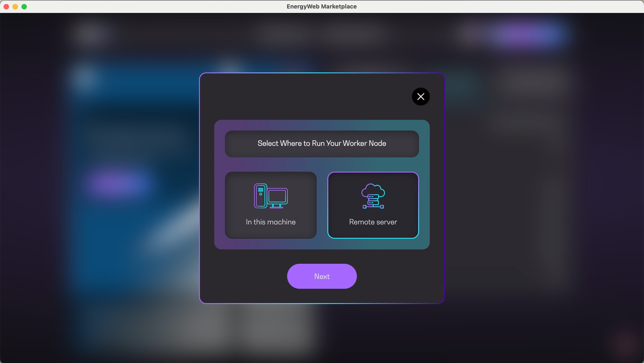644x363 pixels.
Task: Click the "Remote server" text label
Action: (x=373, y=222)
